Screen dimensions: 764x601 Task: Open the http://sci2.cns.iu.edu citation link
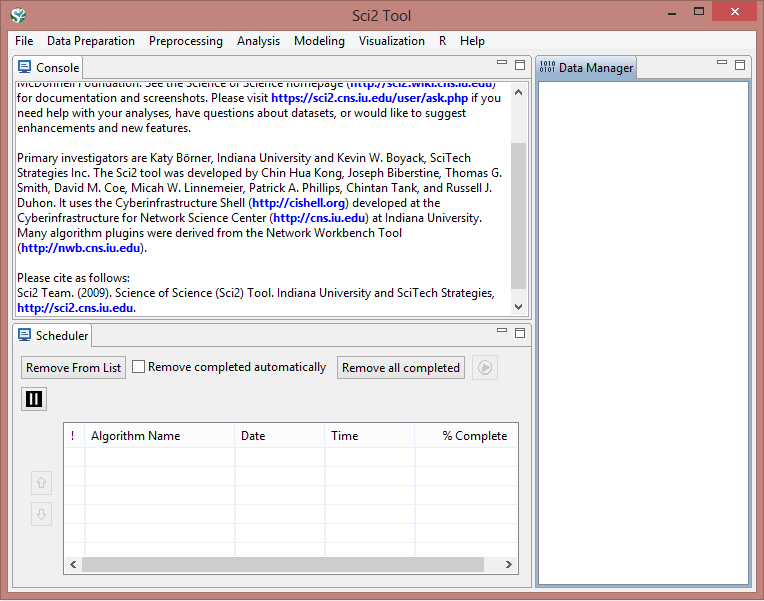[75, 308]
